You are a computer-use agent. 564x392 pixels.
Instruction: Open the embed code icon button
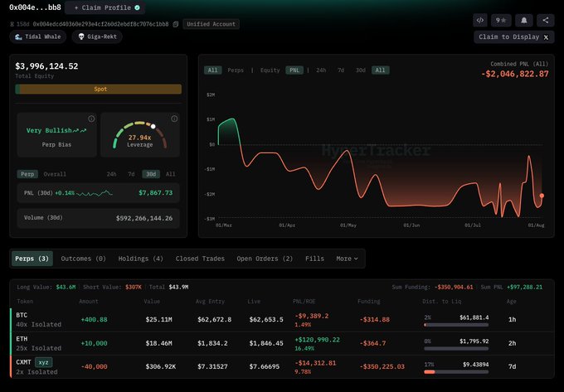pyautogui.click(x=480, y=21)
